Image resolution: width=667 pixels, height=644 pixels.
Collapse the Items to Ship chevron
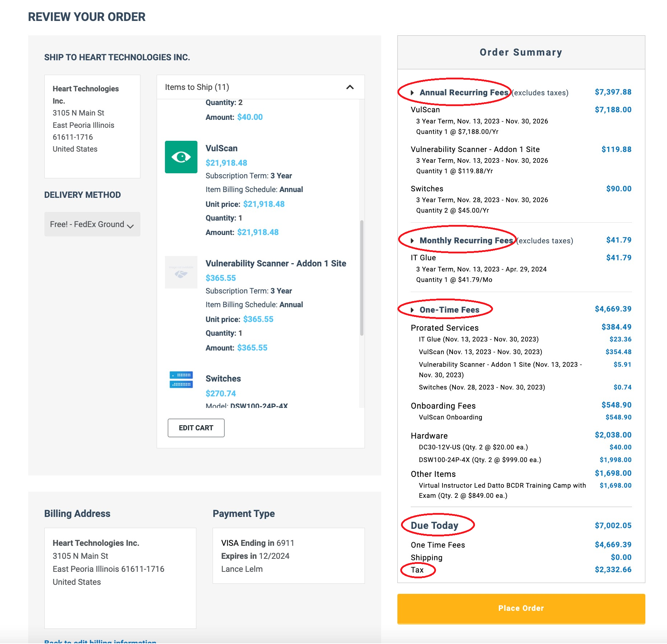click(350, 87)
